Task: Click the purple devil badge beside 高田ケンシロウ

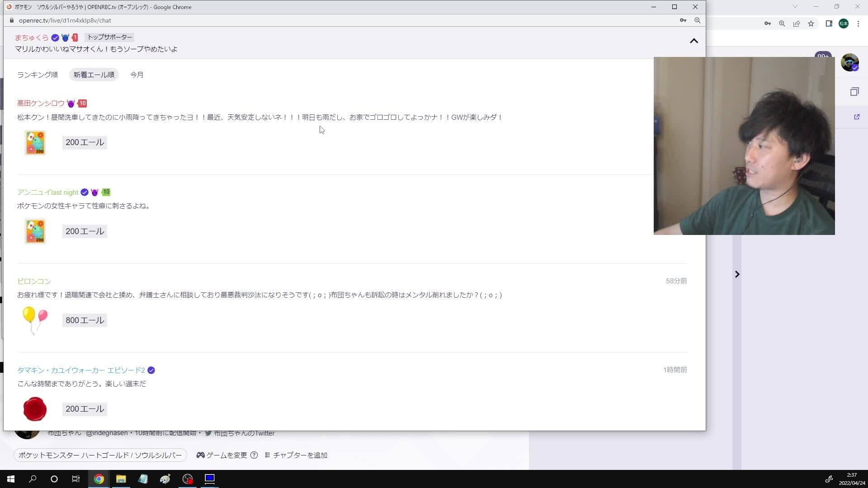Action: [x=71, y=103]
